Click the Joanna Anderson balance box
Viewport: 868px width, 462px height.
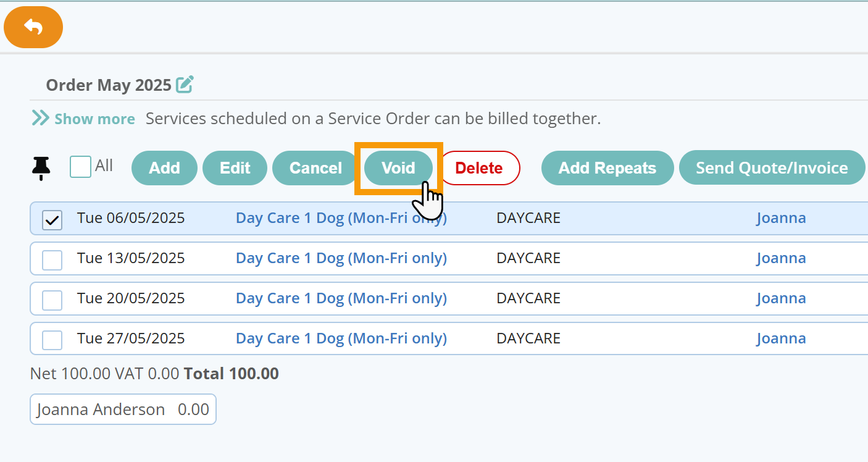[x=123, y=409]
